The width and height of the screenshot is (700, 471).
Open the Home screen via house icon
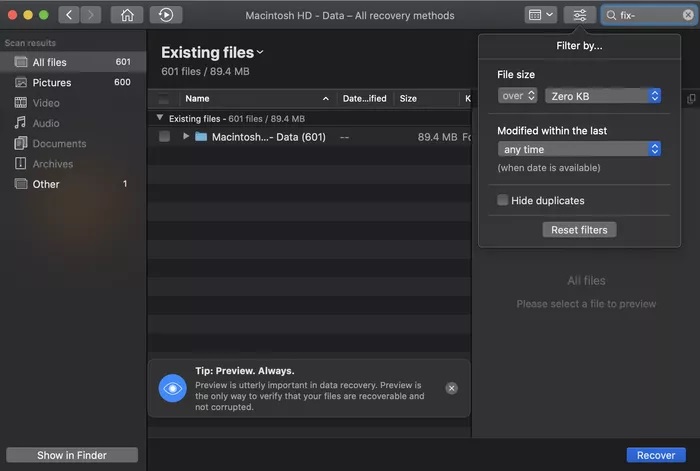127,15
